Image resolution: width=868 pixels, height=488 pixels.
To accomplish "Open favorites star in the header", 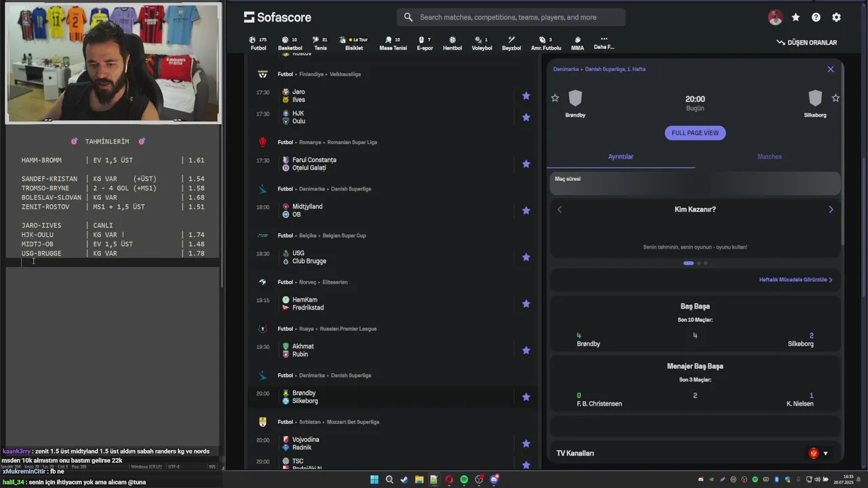I will 795,18.
